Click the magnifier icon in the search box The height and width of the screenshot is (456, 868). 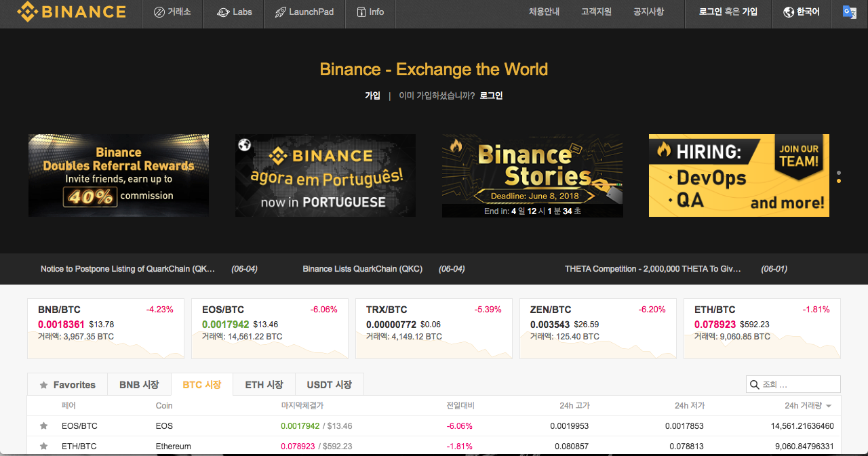point(754,385)
